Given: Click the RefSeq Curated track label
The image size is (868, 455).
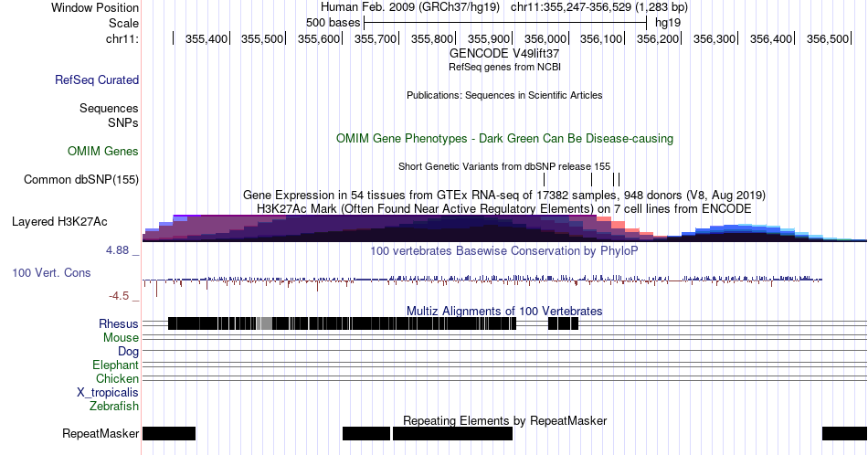Looking at the screenshot, I should tap(96, 80).
